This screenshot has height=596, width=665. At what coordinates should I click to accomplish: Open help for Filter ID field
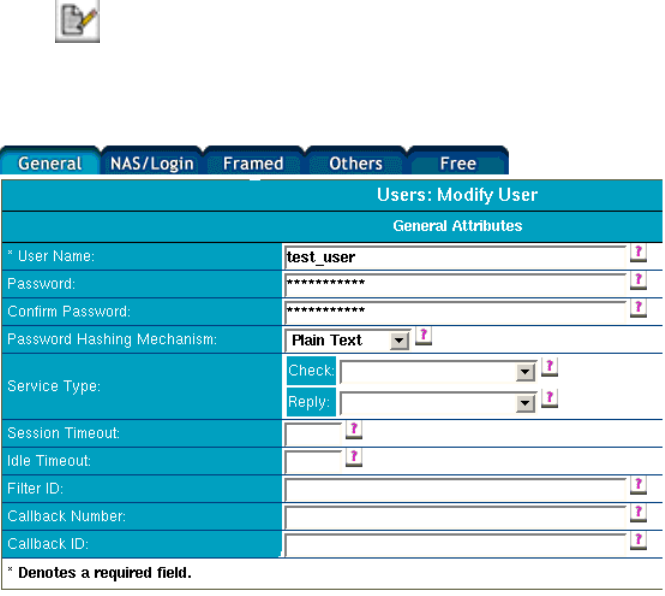click(x=638, y=485)
